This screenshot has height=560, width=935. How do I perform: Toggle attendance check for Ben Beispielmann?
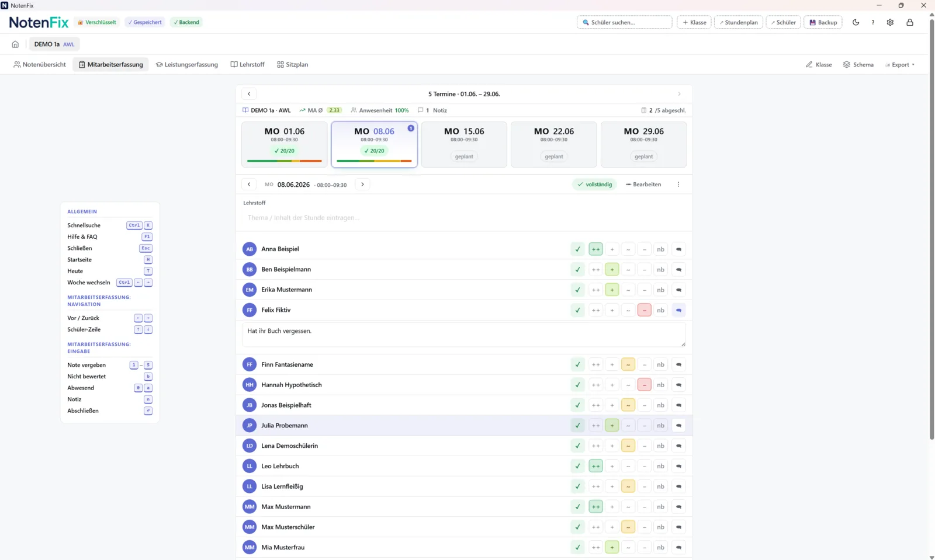click(577, 270)
